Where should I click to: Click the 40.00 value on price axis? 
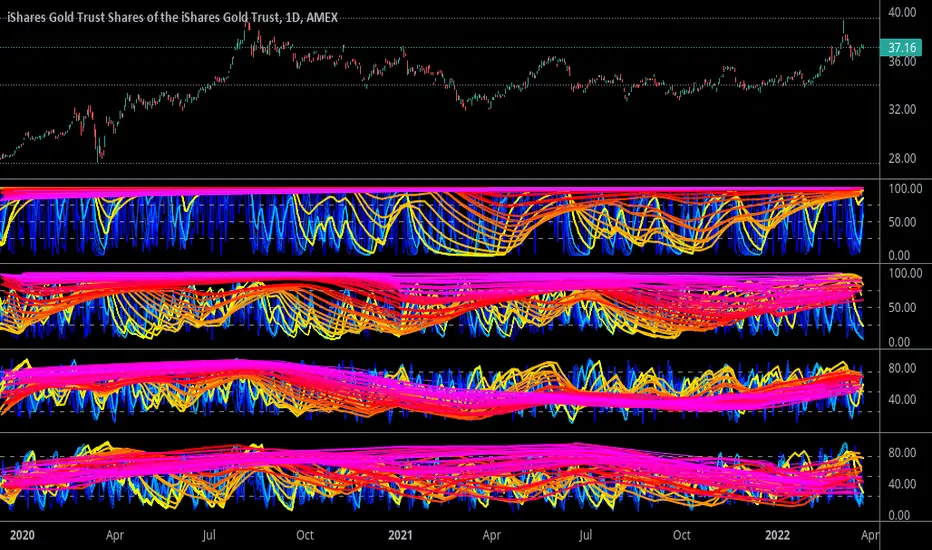point(902,12)
